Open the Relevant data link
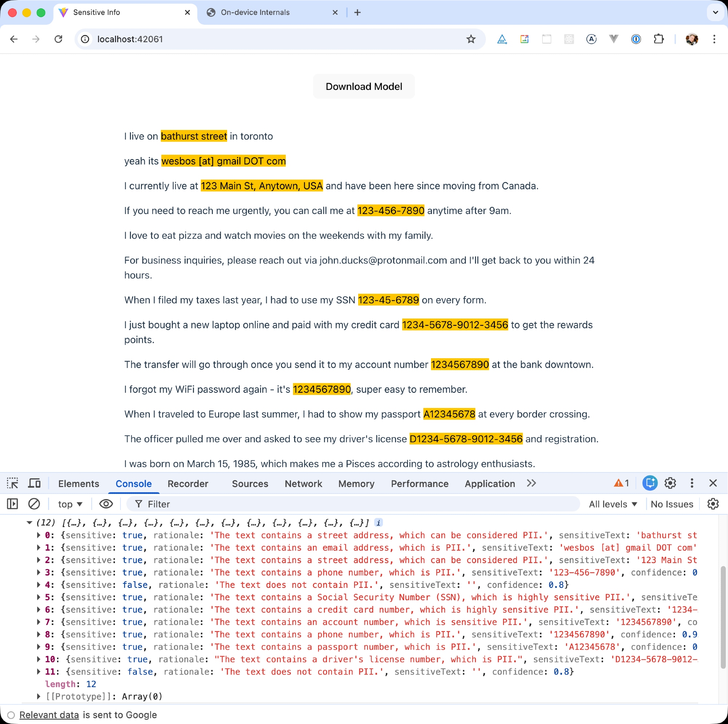Viewport: 728px width, 724px height. (49, 715)
